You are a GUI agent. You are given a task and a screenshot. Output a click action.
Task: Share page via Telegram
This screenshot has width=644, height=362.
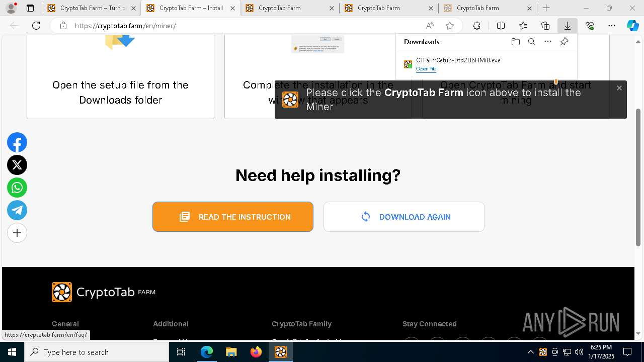[x=17, y=210]
